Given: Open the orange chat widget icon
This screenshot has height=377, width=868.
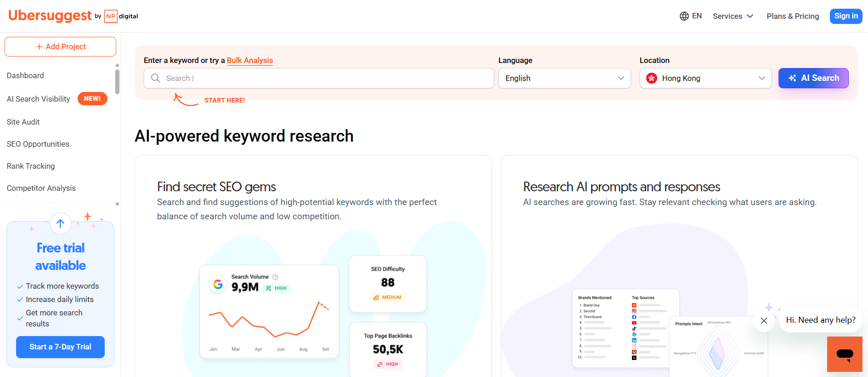Looking at the screenshot, I should click(844, 354).
